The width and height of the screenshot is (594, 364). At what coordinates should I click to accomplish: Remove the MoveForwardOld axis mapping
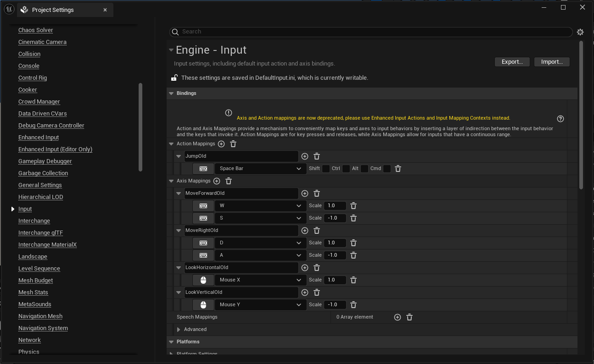pos(317,193)
